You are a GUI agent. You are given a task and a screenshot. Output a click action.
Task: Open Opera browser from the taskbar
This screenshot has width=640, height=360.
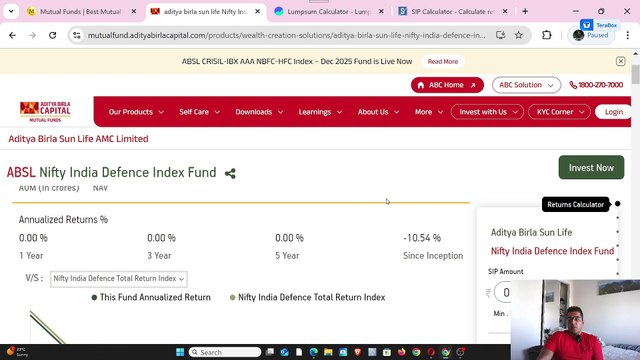(431, 352)
